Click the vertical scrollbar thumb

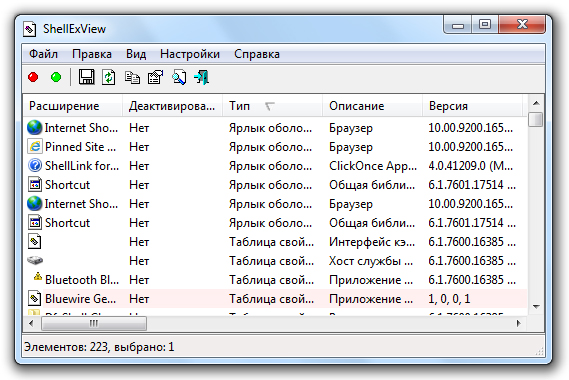(x=536, y=119)
